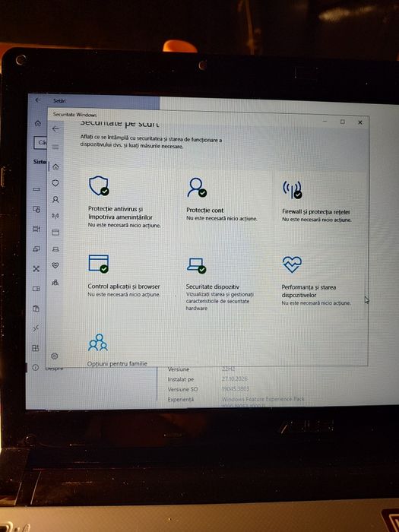This screenshot has width=399, height=532.
Task: Open Opțiuni pentru familie people icon
Action: pyautogui.click(x=98, y=342)
